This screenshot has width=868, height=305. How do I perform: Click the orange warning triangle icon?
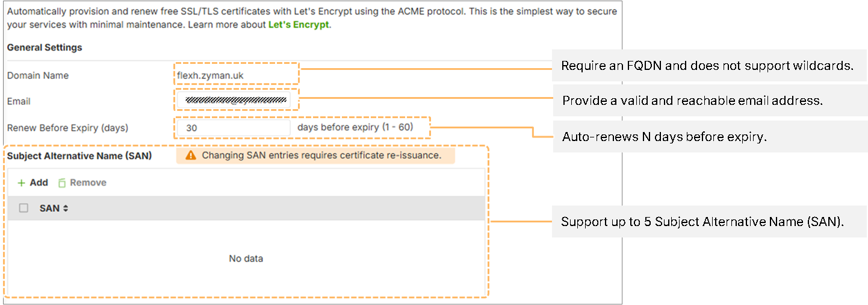click(x=191, y=156)
